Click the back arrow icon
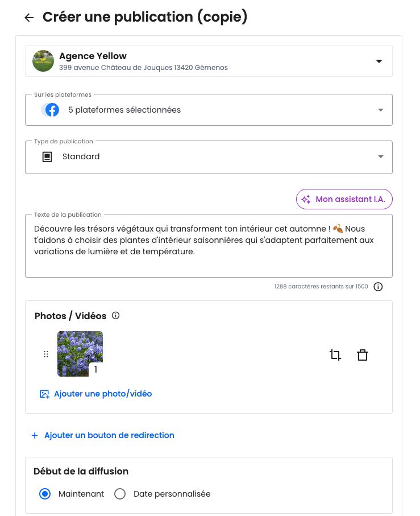 29,18
